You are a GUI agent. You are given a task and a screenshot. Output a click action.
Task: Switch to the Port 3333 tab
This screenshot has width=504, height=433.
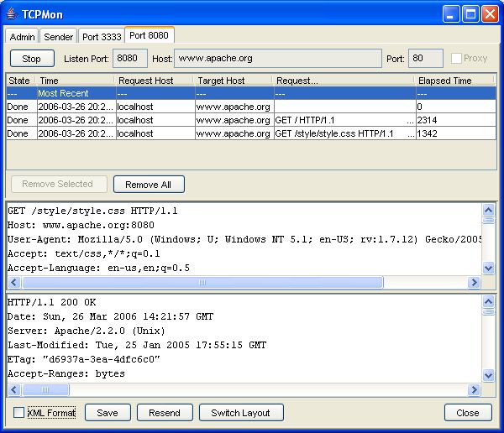tap(102, 37)
